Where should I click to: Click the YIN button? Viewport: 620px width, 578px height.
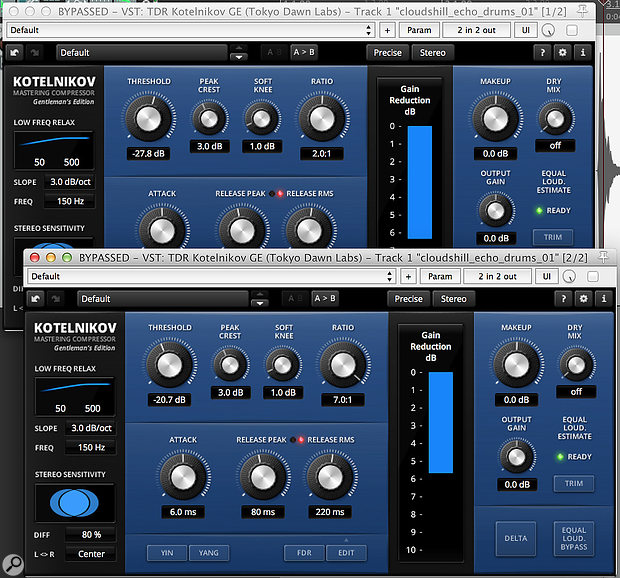pos(167,553)
